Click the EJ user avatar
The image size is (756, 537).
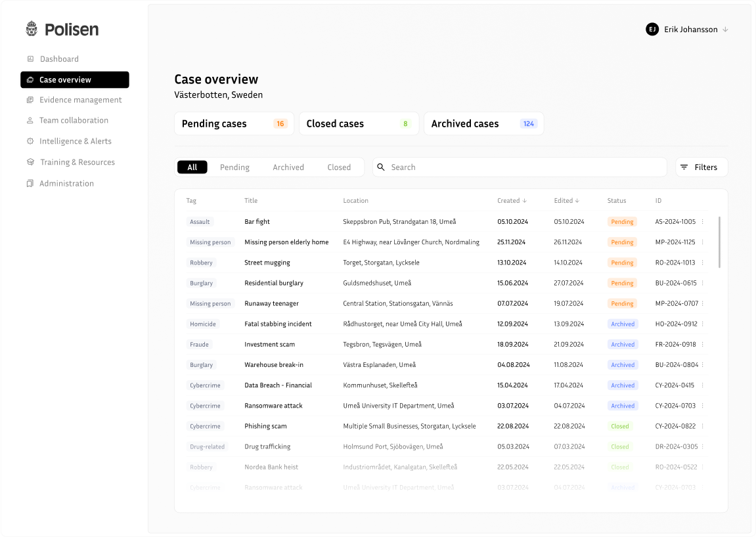[x=652, y=30]
